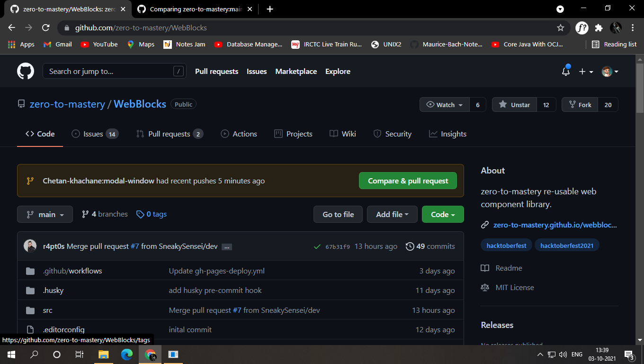Open the Insights tab
This screenshot has height=364, width=644.
pos(448,134)
